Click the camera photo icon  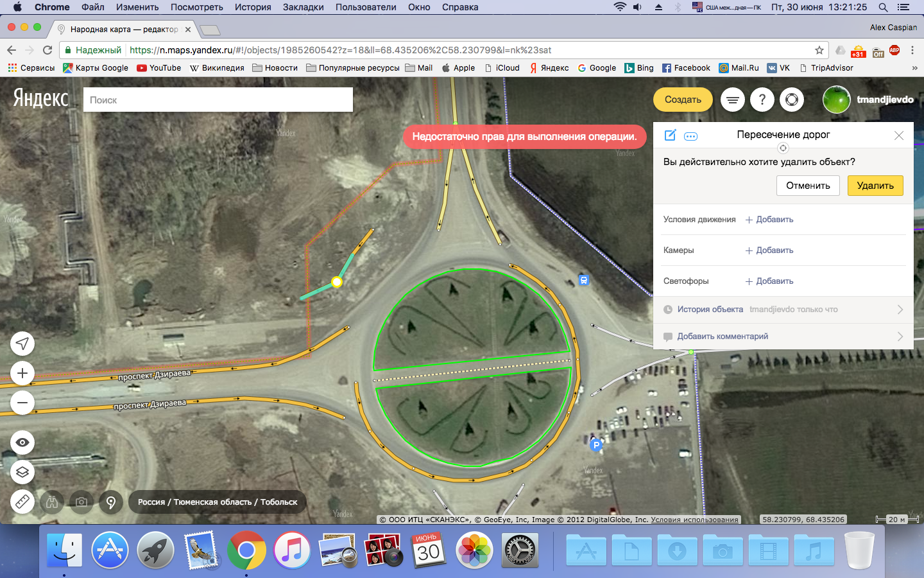81,502
